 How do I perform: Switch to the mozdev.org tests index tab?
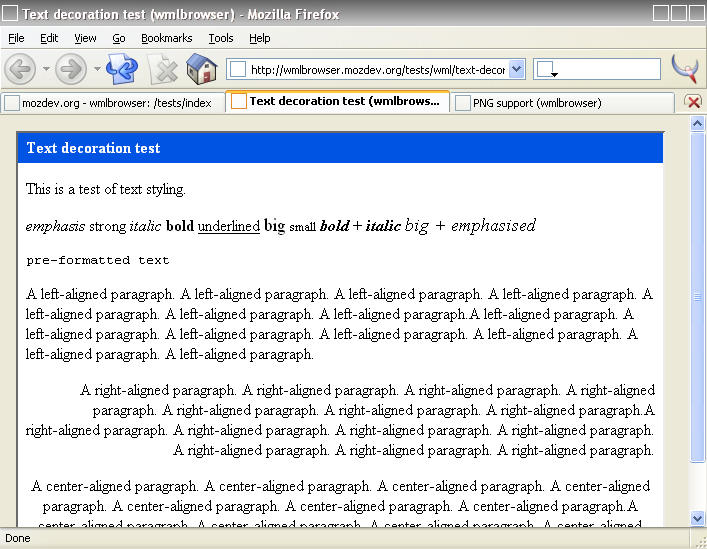(x=115, y=102)
